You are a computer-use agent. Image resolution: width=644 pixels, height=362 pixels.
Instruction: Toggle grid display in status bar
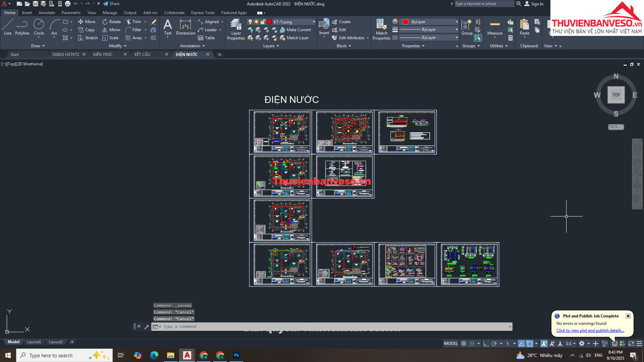[x=464, y=344]
